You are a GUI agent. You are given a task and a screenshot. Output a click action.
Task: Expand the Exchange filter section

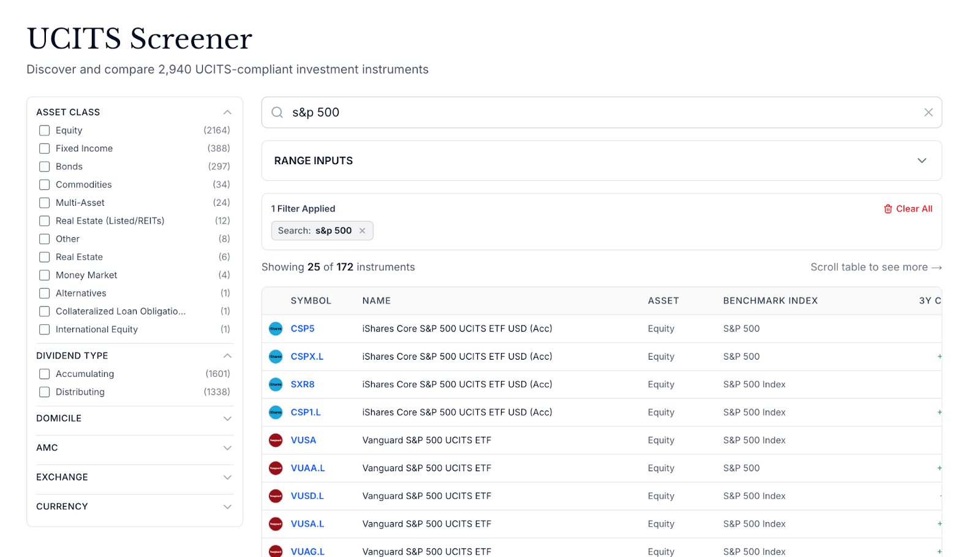pos(227,477)
